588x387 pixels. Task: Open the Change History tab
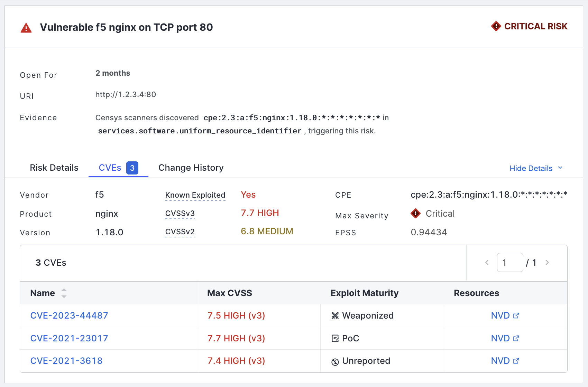[x=191, y=168]
